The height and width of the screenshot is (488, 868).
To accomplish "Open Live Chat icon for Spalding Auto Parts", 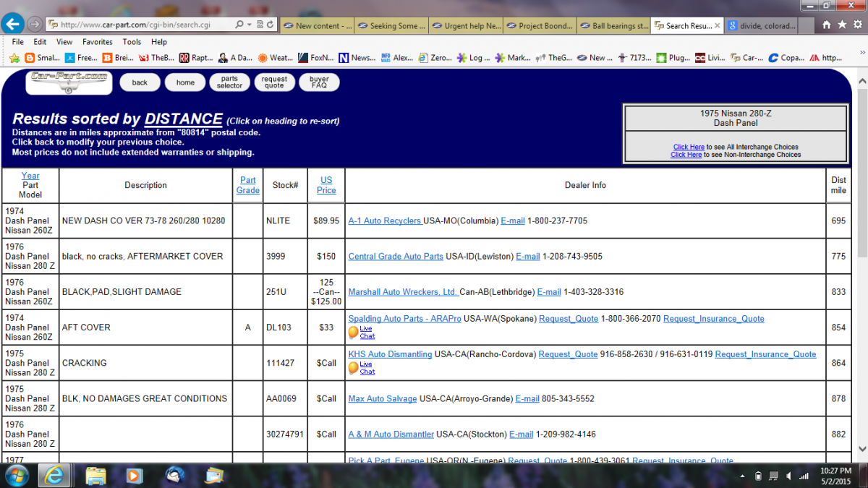I will click(354, 332).
